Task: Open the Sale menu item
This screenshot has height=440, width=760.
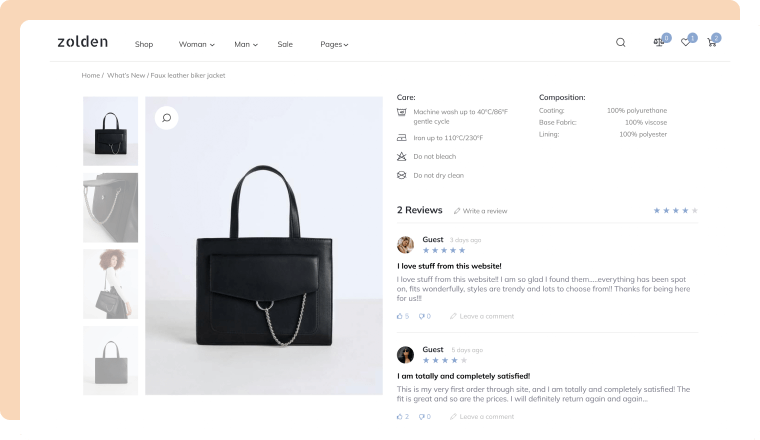Action: tap(285, 44)
